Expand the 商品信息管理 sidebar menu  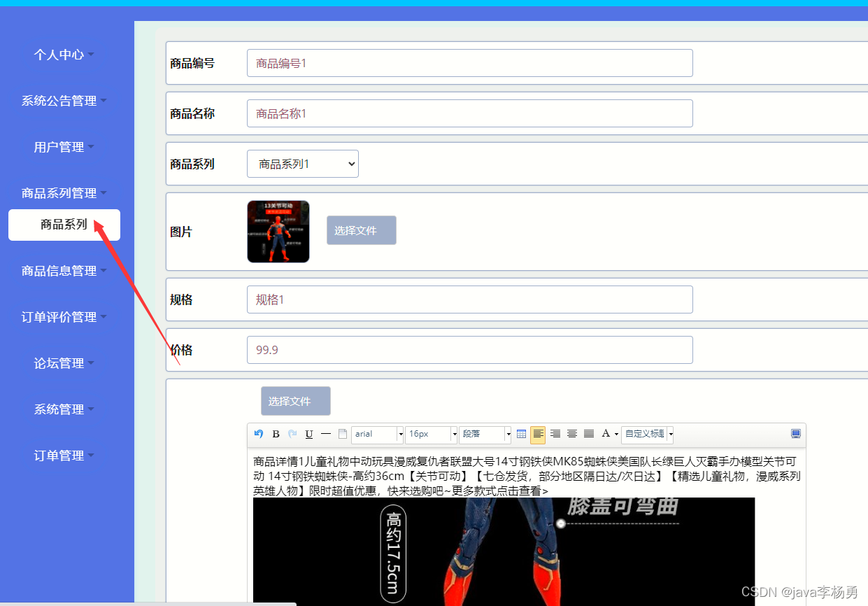[64, 270]
